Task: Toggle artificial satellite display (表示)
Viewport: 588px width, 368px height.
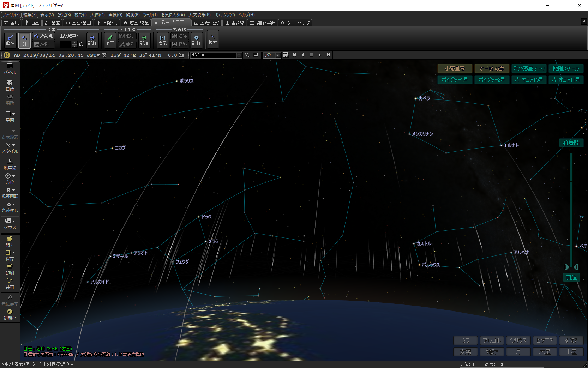Action: pos(110,40)
